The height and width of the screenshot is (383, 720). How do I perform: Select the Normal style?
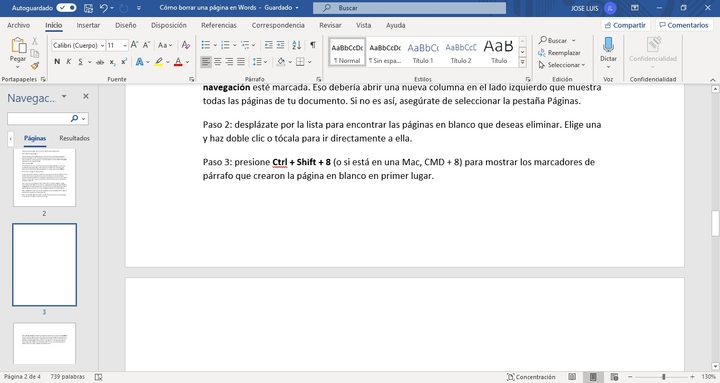[x=347, y=52]
